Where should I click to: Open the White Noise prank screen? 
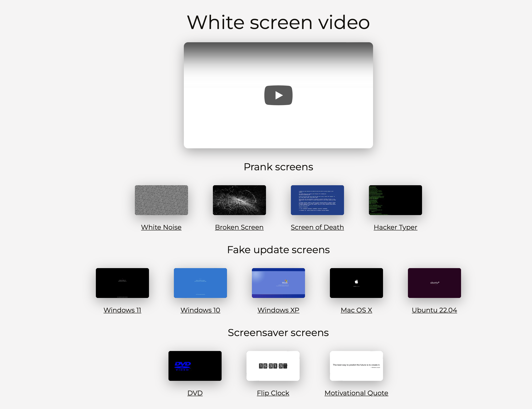[161, 227]
